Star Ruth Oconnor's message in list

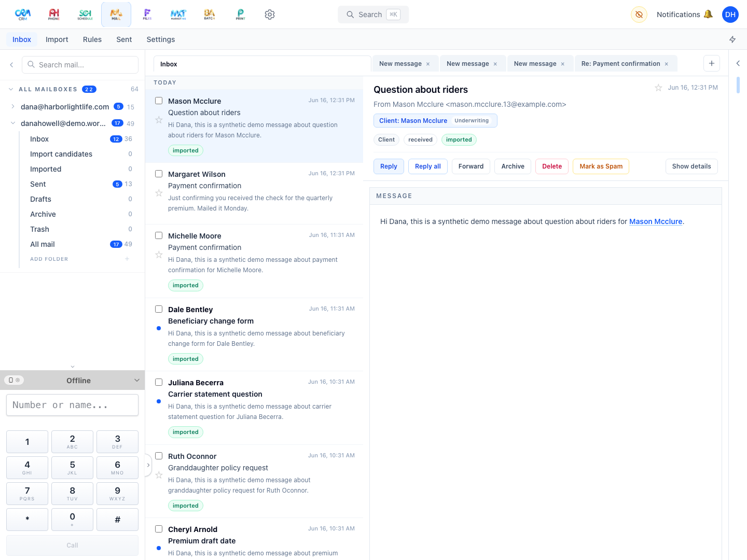[x=159, y=475]
